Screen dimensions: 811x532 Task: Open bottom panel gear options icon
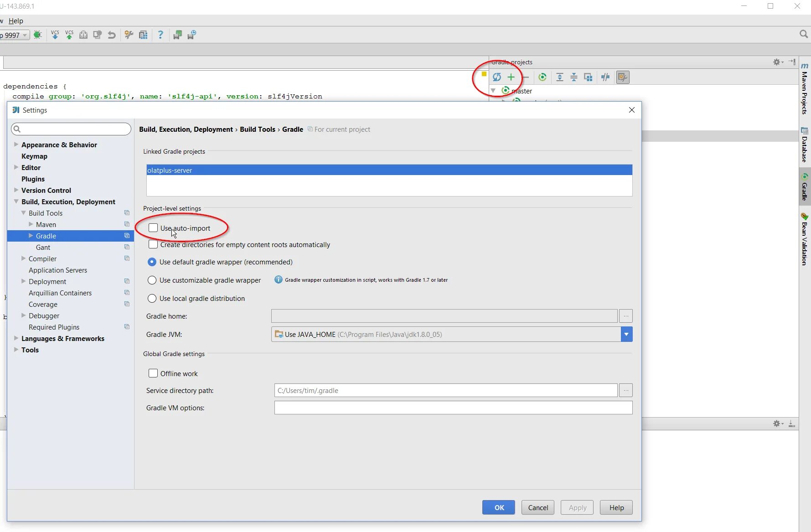(778, 424)
